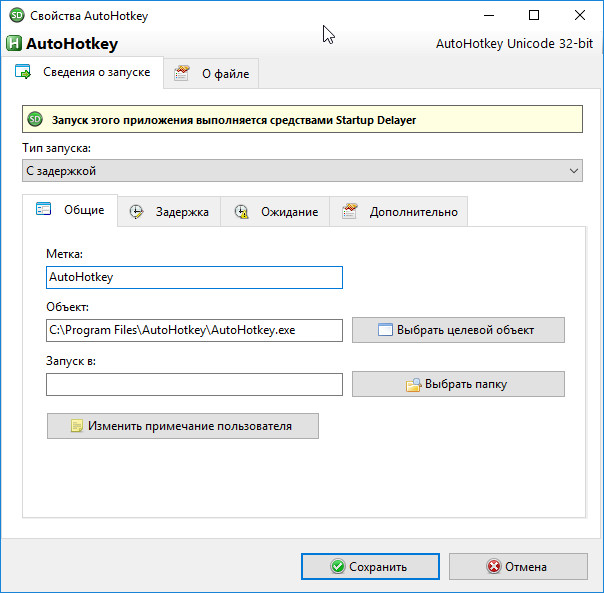Expand the С задержкой dropdown arrow
Image resolution: width=604 pixels, height=593 pixels.
coord(574,171)
